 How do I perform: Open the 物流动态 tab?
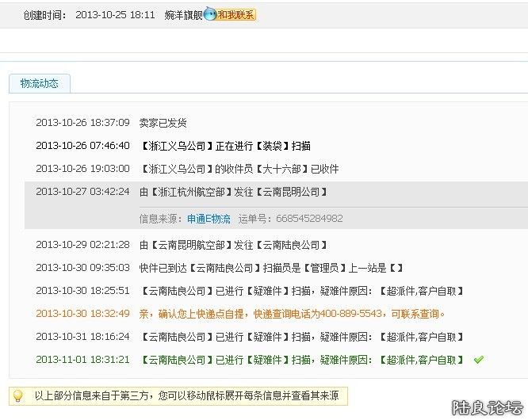click(39, 83)
